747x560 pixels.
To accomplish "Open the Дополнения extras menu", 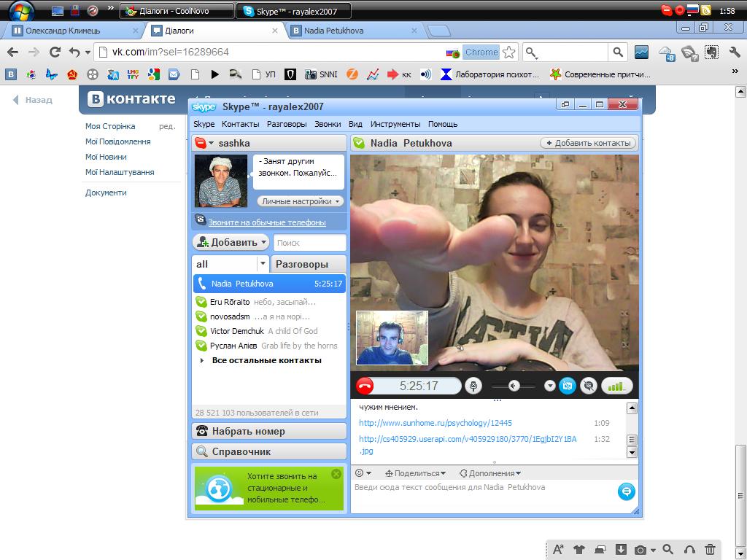I will (x=490, y=472).
